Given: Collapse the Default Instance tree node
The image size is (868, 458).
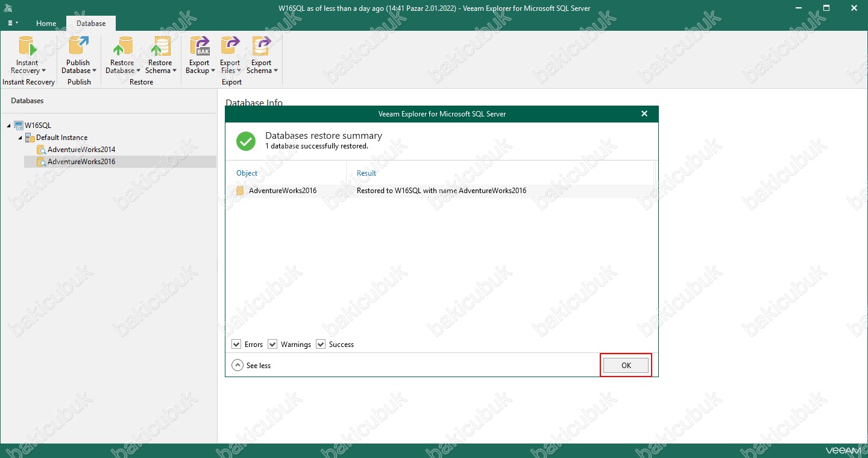Looking at the screenshot, I should click(x=20, y=138).
